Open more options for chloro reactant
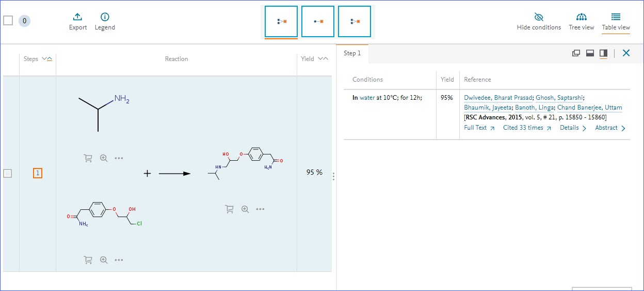Image resolution: width=644 pixels, height=291 pixels. click(x=119, y=260)
